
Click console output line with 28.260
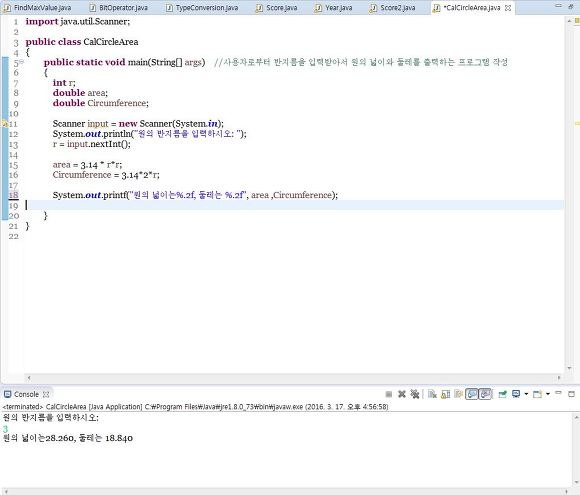[x=68, y=438]
